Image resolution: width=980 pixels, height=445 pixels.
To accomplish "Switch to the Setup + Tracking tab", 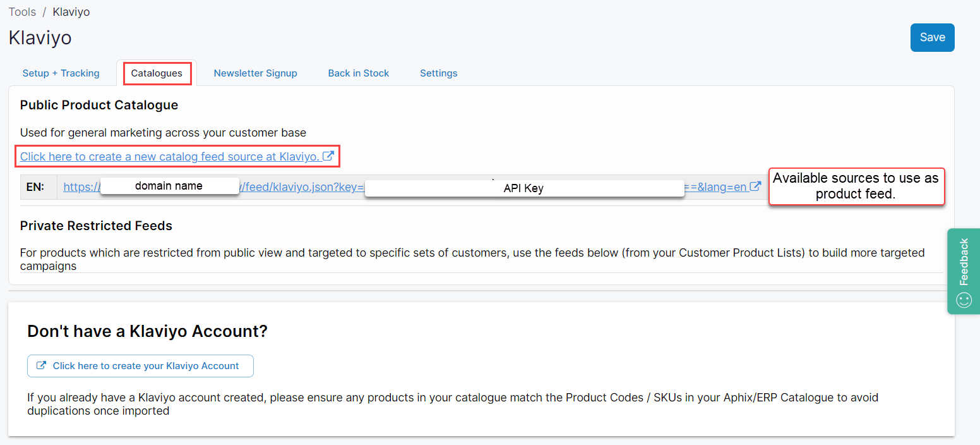I will point(61,73).
